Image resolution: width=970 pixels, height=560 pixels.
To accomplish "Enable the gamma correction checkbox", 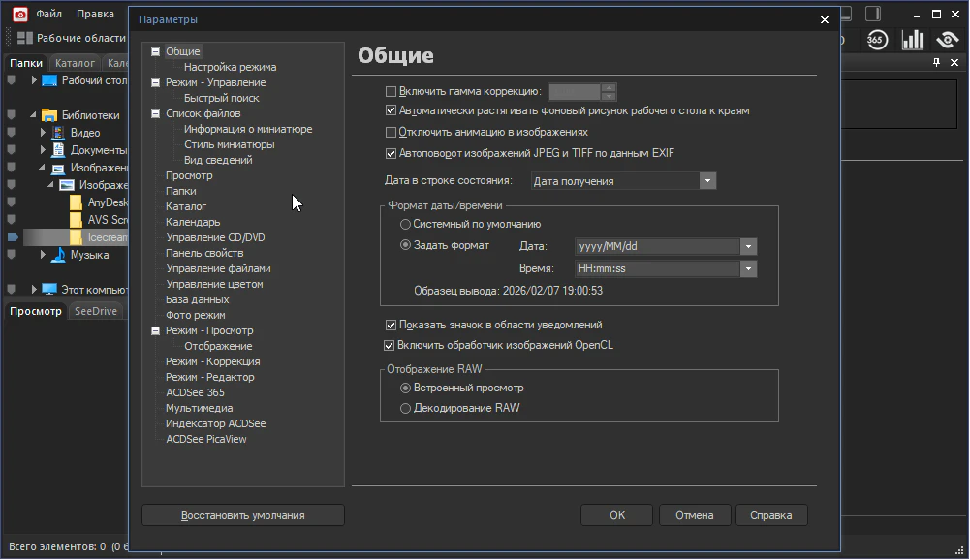I will (391, 92).
